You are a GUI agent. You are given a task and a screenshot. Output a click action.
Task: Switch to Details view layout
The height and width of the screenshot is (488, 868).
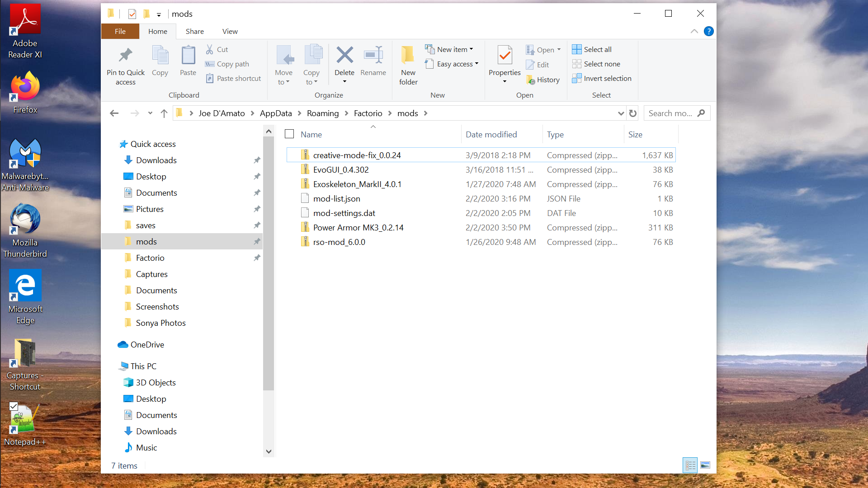[x=690, y=465]
